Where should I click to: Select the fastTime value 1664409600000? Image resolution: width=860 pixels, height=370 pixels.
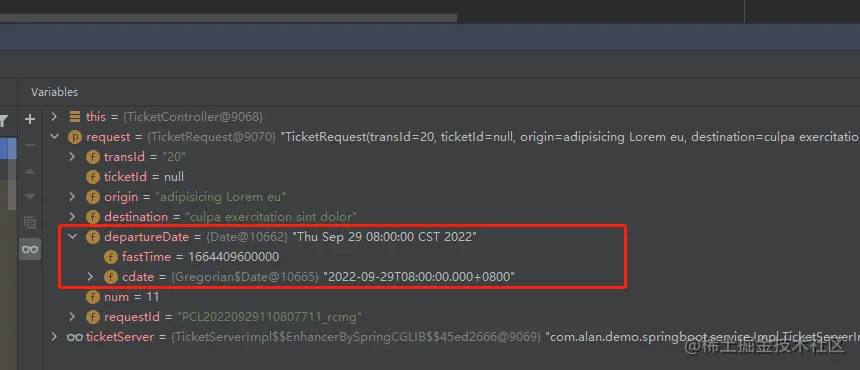(234, 257)
